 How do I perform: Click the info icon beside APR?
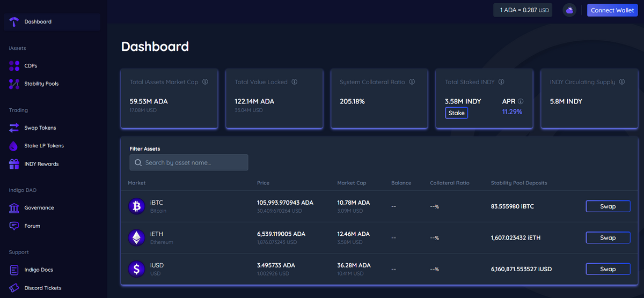(521, 101)
